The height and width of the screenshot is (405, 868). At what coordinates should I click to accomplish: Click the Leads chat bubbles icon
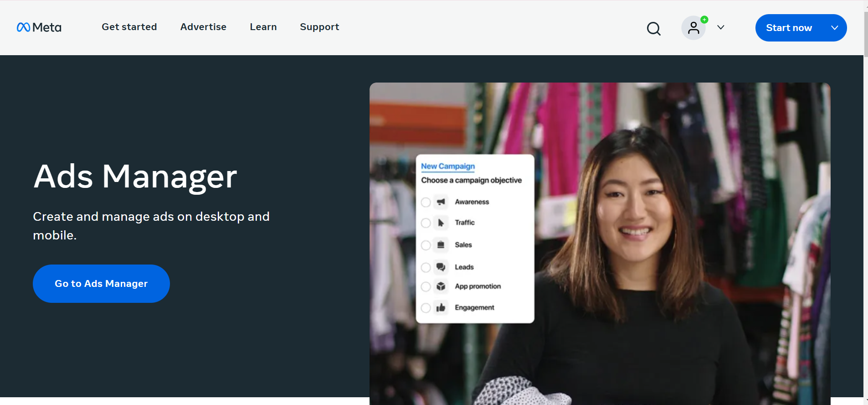point(441,267)
